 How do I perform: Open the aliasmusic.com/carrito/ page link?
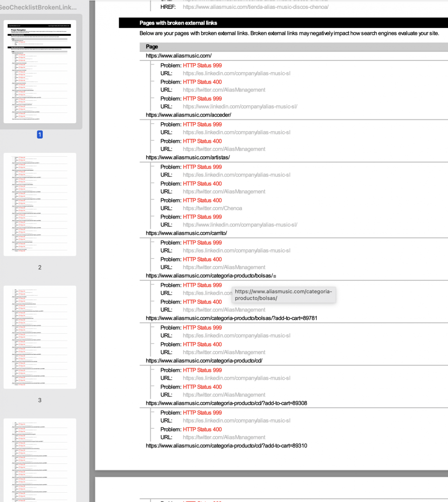186,233
